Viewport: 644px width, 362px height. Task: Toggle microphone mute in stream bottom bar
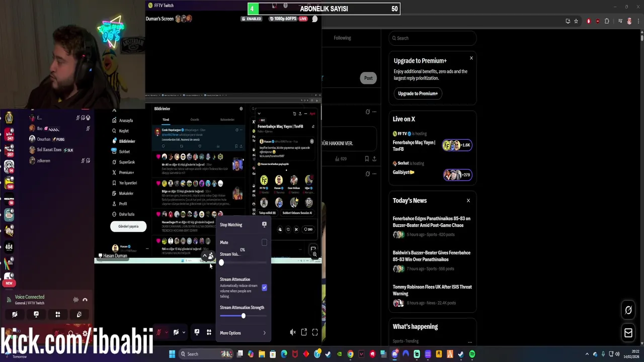(158, 332)
